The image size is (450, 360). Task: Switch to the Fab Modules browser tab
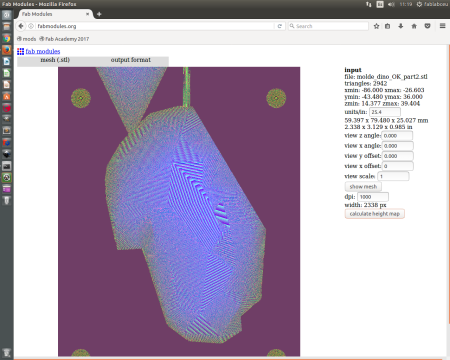[55, 14]
